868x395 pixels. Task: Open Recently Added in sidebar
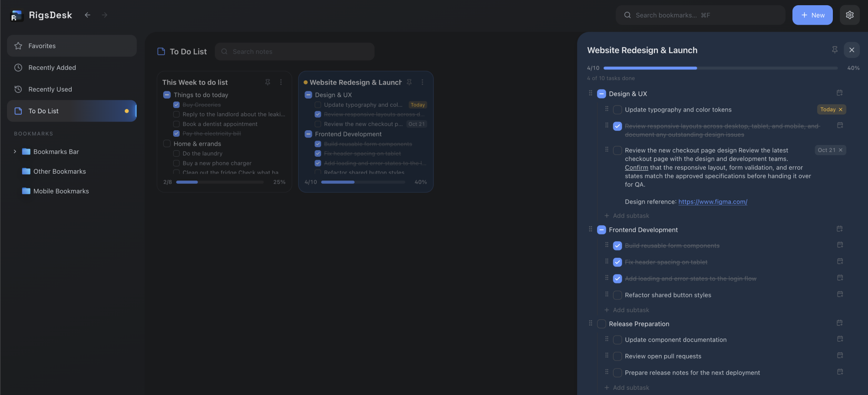click(x=72, y=67)
